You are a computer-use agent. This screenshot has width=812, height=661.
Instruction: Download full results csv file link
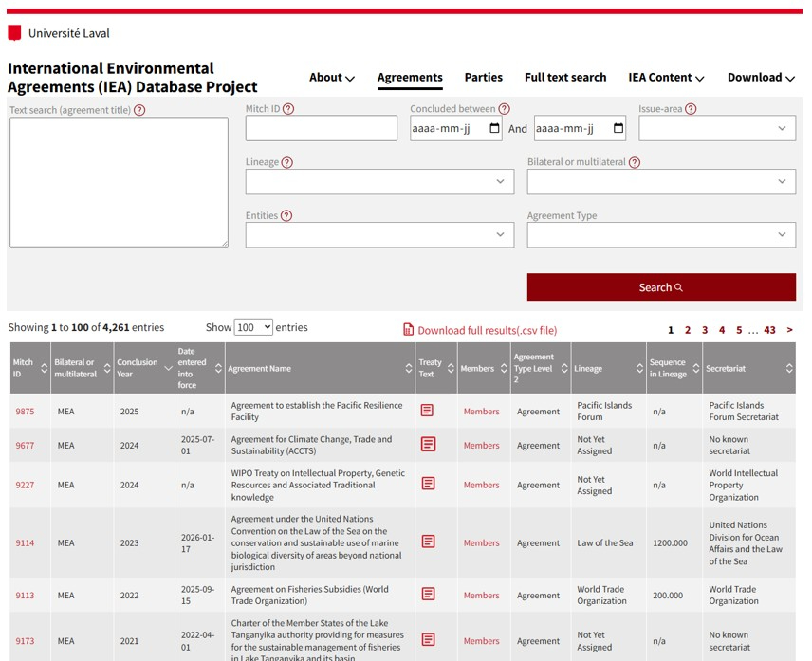coord(487,331)
